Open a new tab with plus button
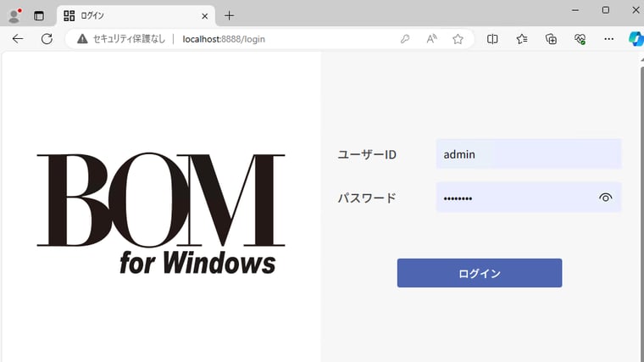 click(x=229, y=16)
